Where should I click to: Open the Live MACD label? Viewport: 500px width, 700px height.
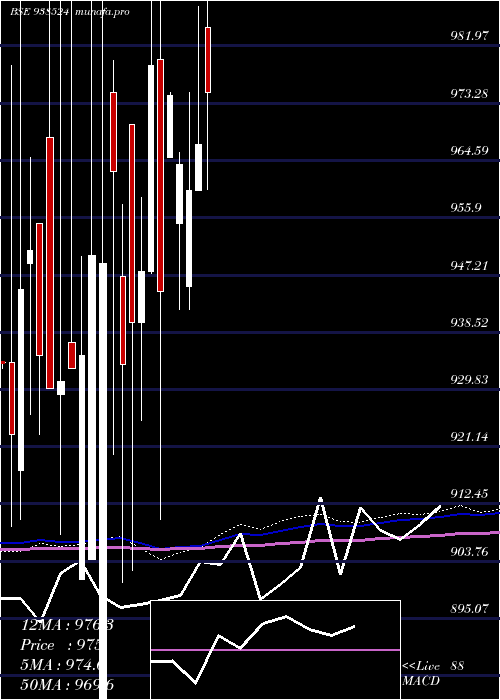(421, 674)
